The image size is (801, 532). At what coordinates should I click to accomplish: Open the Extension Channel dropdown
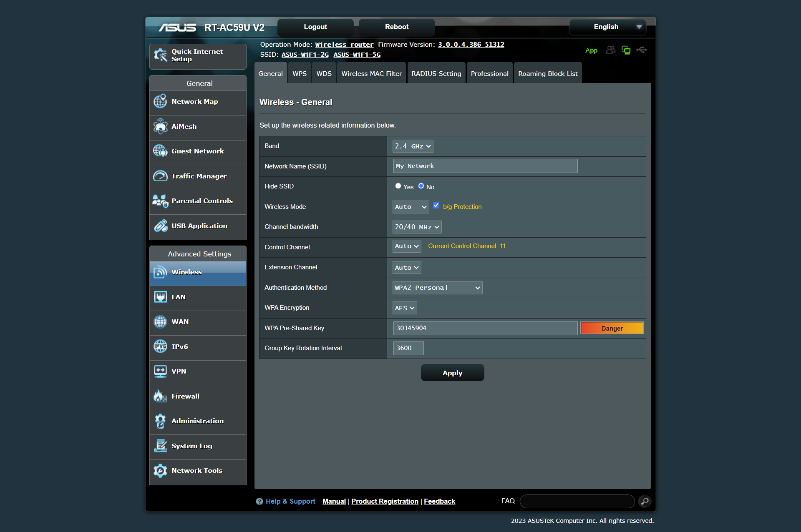click(407, 267)
